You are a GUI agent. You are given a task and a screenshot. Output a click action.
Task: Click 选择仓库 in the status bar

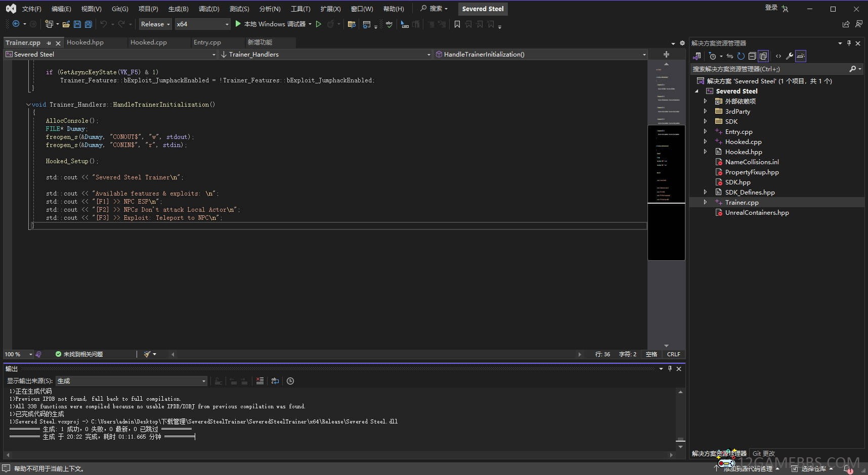[813, 468]
